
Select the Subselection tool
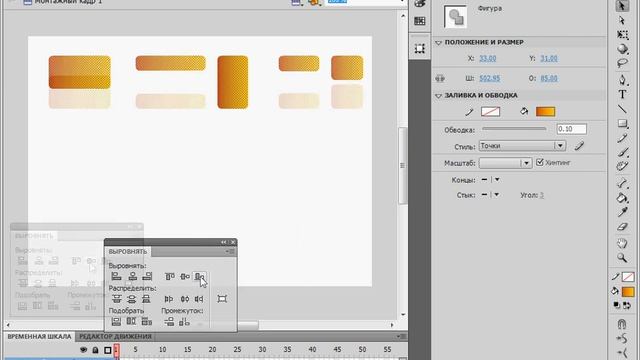coord(622,20)
